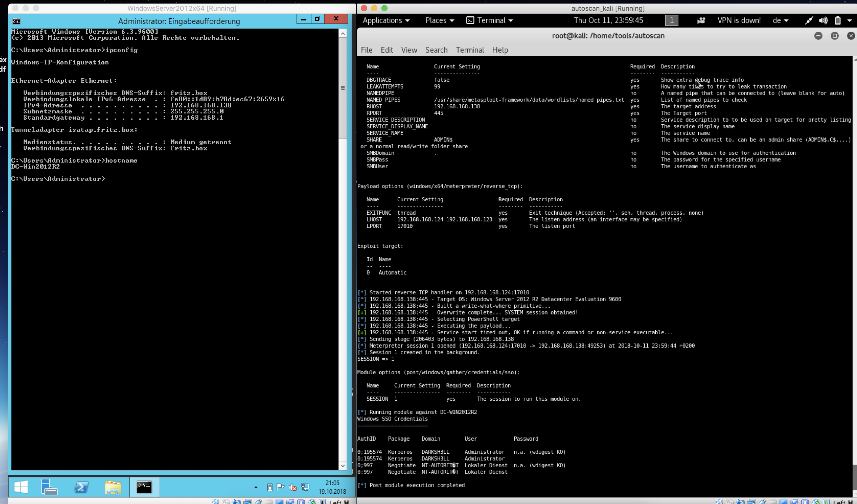Click the green zoom button of autoscan_kali window

coord(385,8)
